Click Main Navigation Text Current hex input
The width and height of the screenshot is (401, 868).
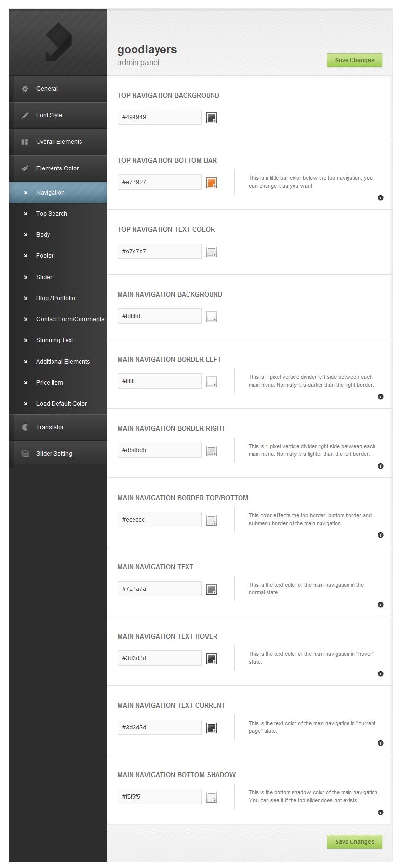(x=160, y=728)
